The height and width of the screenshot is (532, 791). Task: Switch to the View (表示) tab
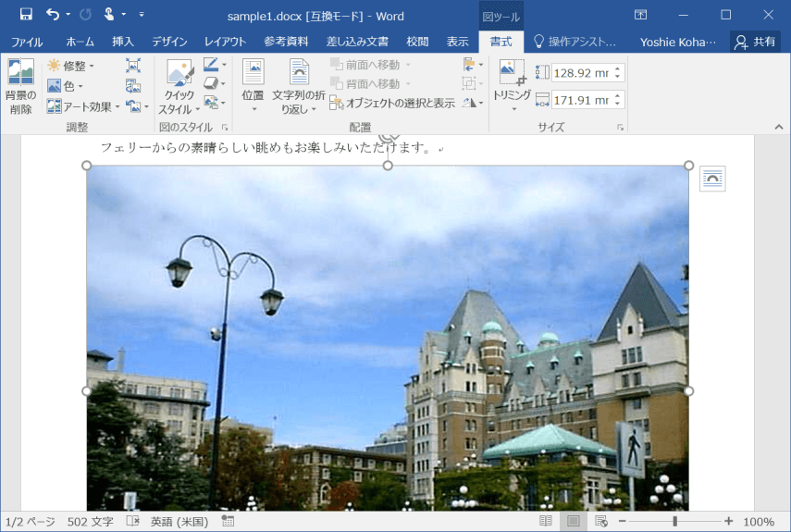(457, 42)
